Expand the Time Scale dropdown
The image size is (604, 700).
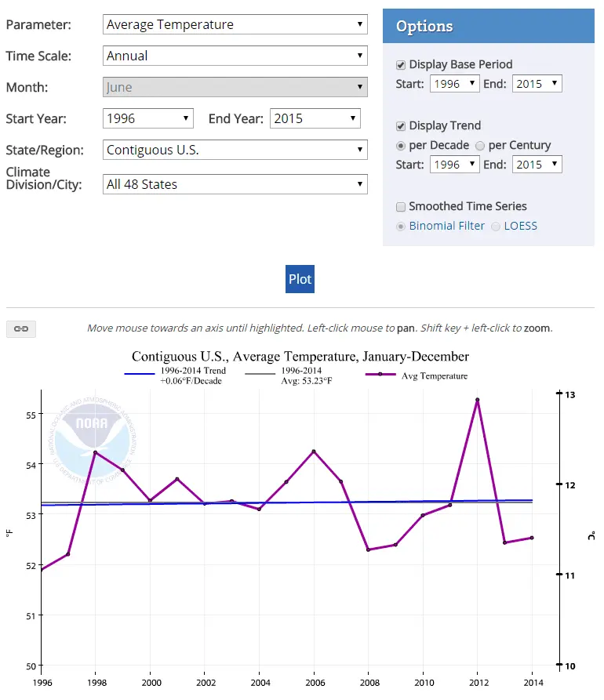[x=235, y=56]
